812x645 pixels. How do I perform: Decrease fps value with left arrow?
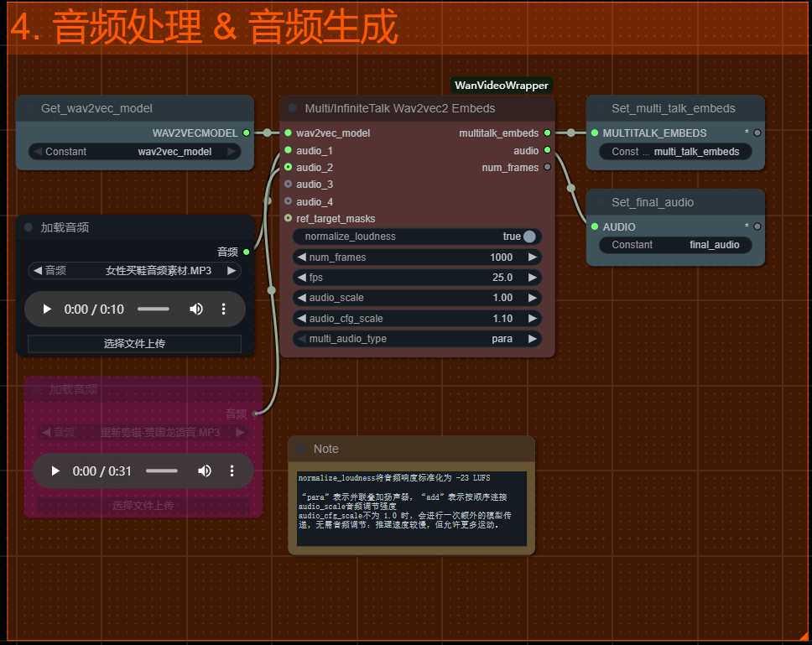tap(301, 277)
